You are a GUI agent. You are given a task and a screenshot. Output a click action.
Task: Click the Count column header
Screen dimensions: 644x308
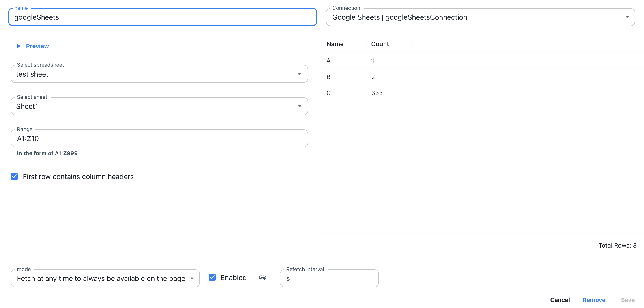[380, 44]
